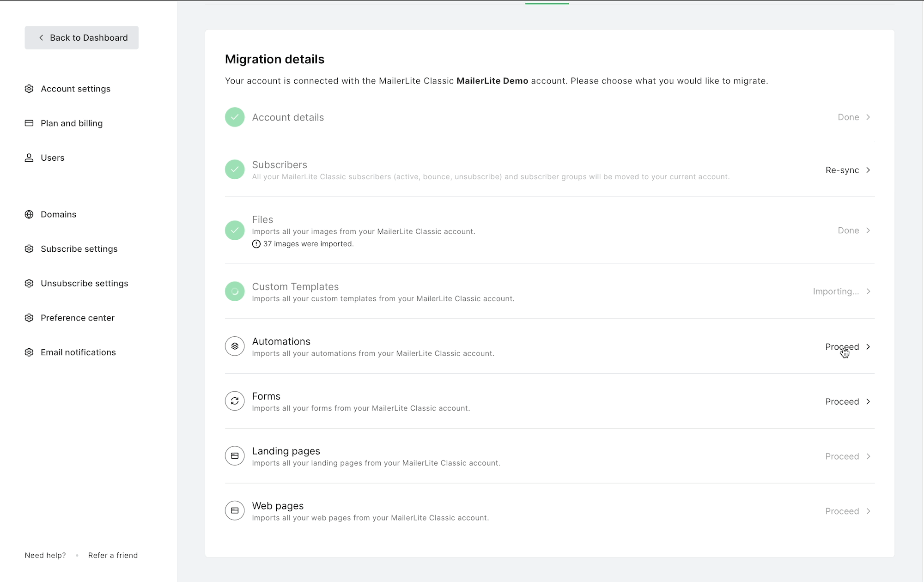Image resolution: width=924 pixels, height=582 pixels.
Task: Open the Refer a friend link
Action: [113, 555]
